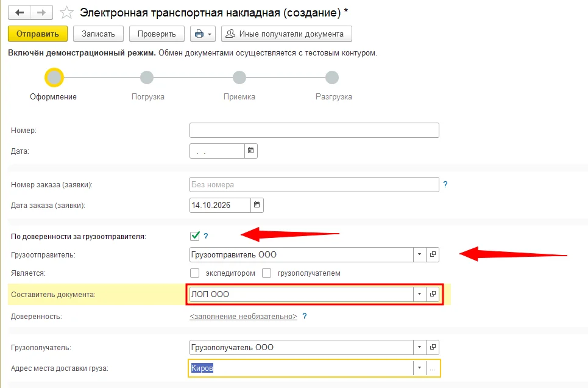This screenshot has width=588, height=388.
Task: Open Иные получатели документа
Action: point(286,34)
